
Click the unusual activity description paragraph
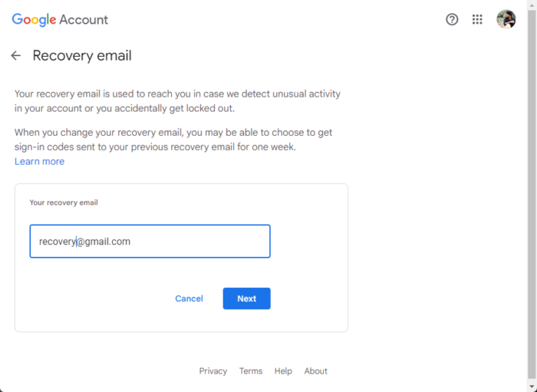177,101
